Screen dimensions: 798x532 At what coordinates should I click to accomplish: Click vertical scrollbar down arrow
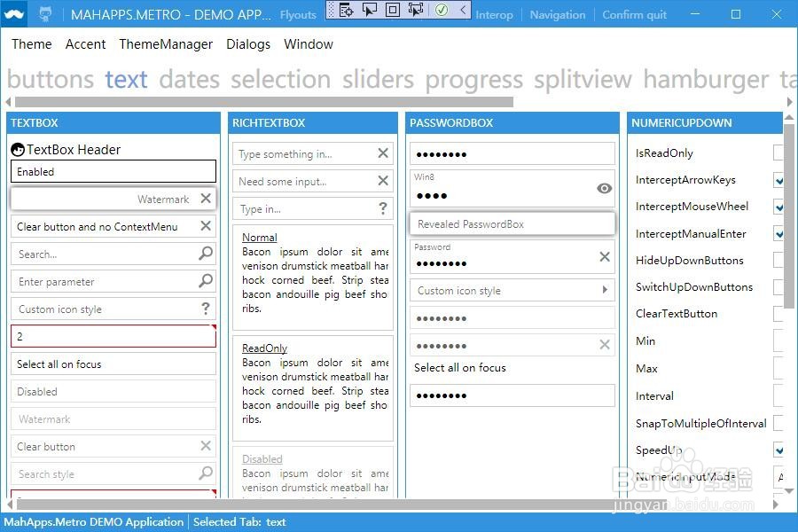789,490
